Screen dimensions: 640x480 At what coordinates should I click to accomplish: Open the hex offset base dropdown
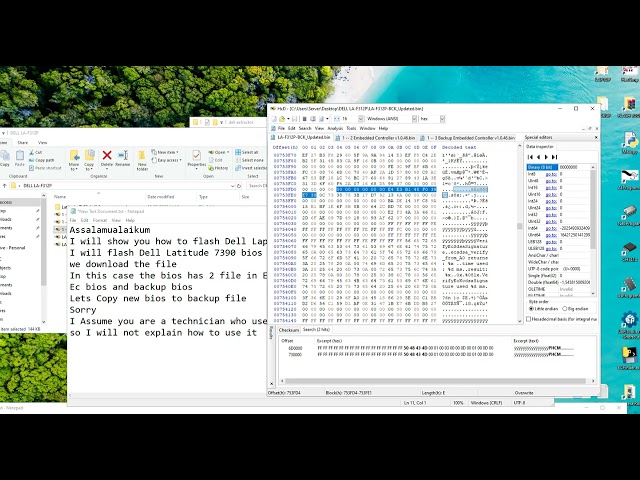(x=442, y=119)
